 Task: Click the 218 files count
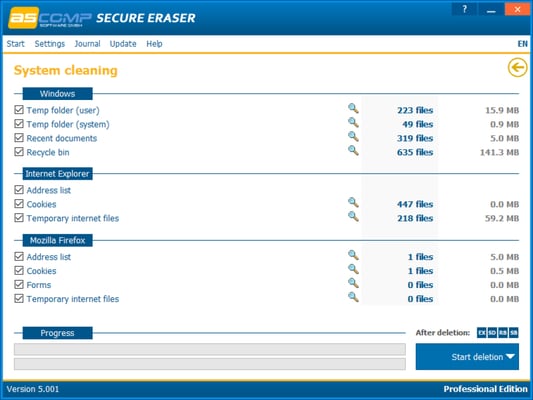coord(415,218)
